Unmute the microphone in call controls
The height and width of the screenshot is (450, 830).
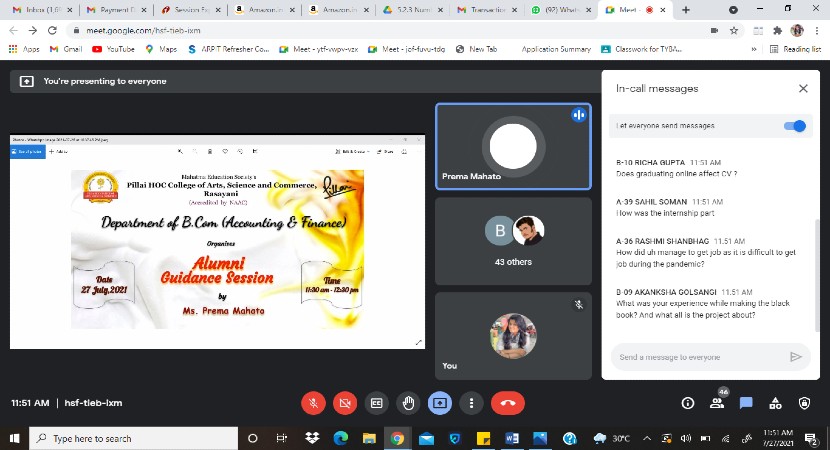pyautogui.click(x=313, y=403)
